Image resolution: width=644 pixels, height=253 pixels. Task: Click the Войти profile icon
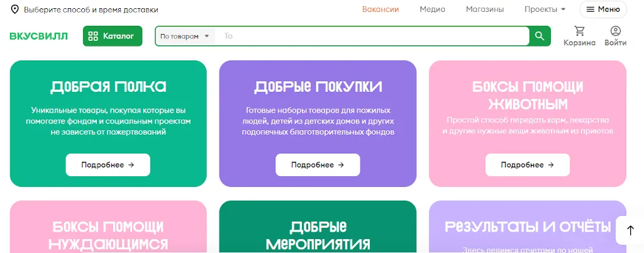[615, 36]
